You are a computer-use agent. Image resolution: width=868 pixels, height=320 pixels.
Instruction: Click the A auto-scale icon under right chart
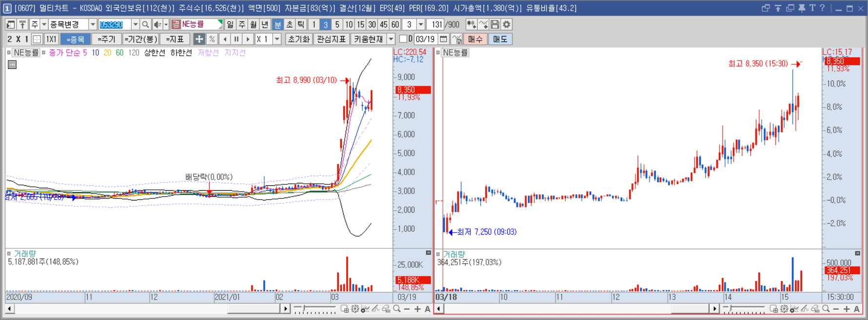coord(857,309)
